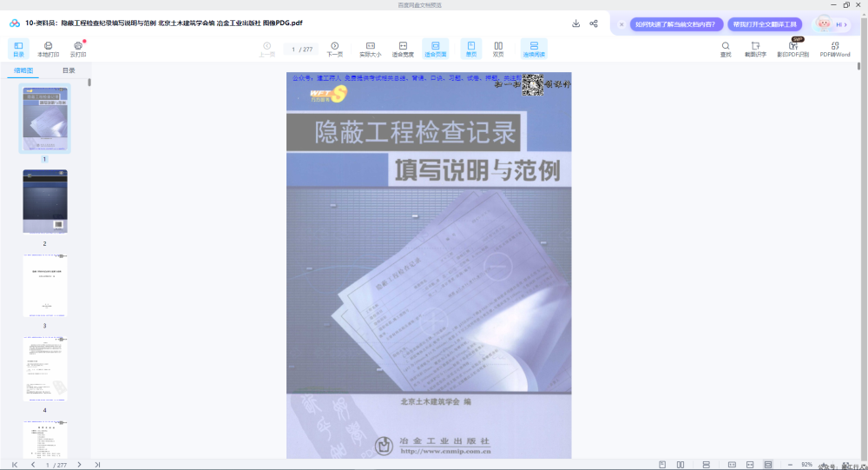Viewport: 868px width, 470px height.
Task: Jump to last page in bottom bar
Action: (97, 465)
